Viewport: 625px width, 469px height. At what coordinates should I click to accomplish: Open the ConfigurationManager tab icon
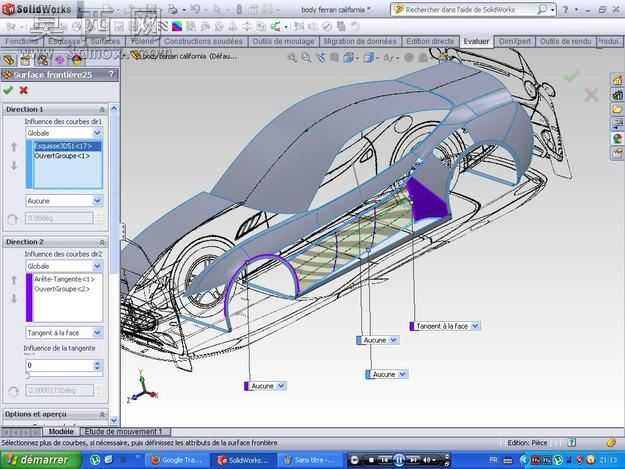(42, 60)
